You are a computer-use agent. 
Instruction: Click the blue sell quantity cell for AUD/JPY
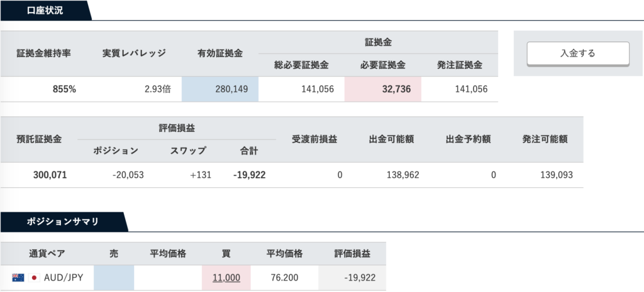point(114,278)
